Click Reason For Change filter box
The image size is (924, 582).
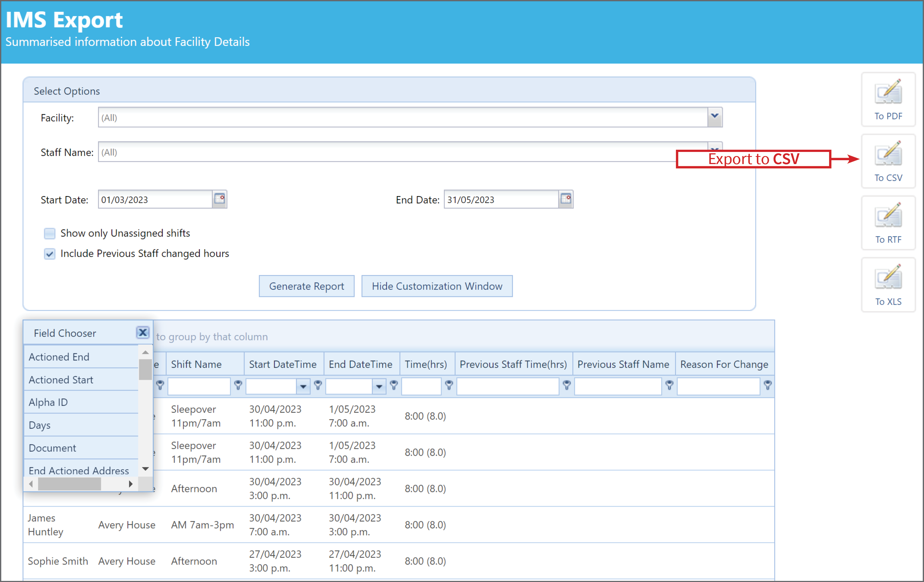[x=718, y=386]
